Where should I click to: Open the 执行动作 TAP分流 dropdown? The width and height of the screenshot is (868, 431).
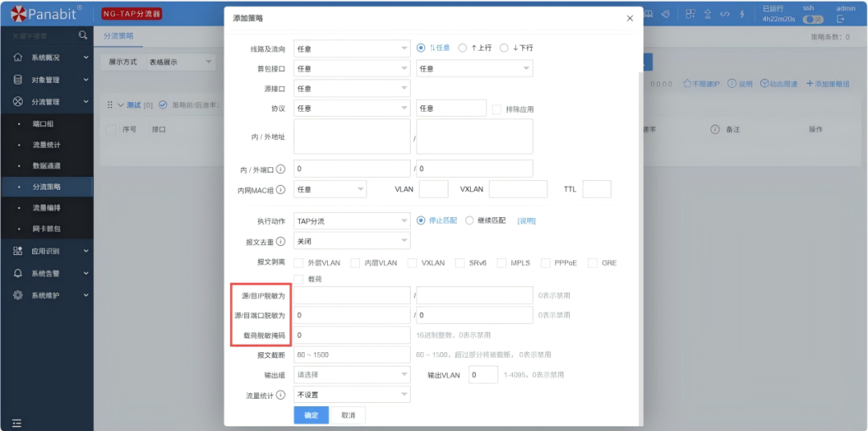[x=352, y=221]
